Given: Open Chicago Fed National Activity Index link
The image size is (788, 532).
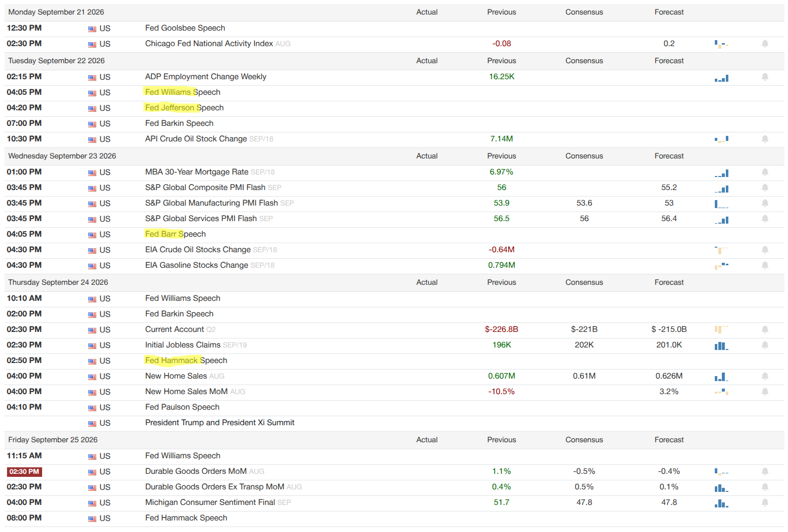Looking at the screenshot, I should click(x=209, y=44).
